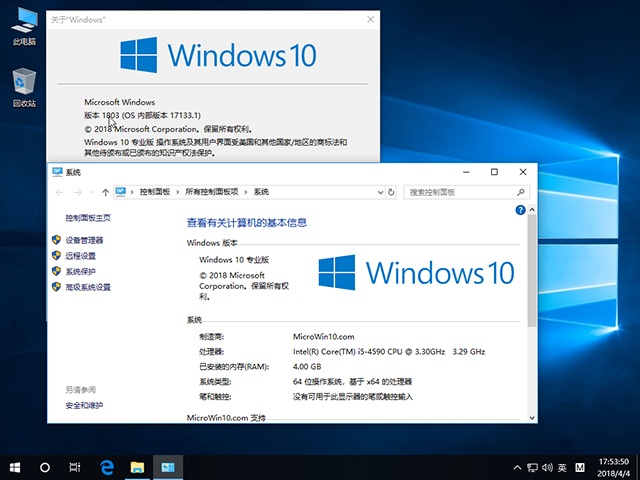Screen dimensions: 640x480
Task: Click text Windows 10 专业版 in System window
Action: pyautogui.click(x=234, y=260)
